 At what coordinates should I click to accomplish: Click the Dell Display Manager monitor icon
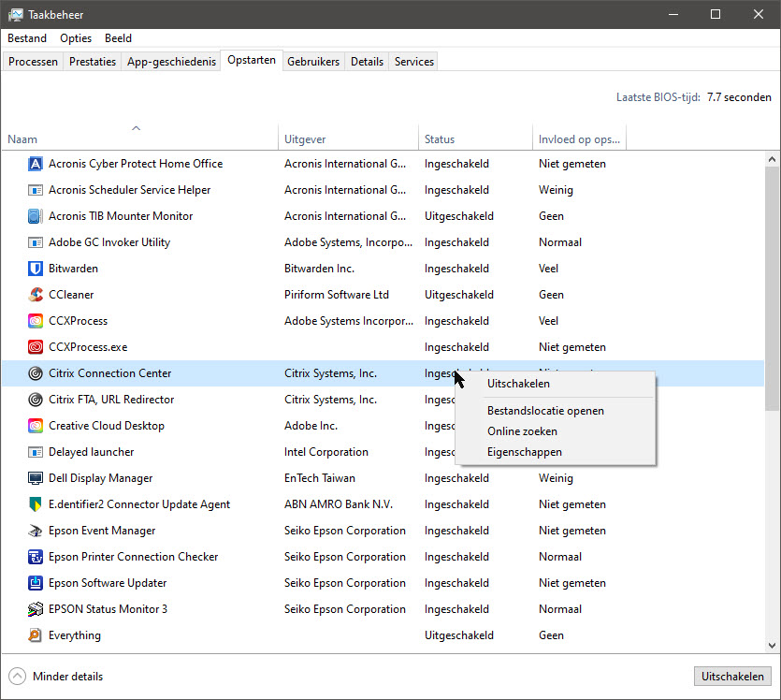coord(36,478)
